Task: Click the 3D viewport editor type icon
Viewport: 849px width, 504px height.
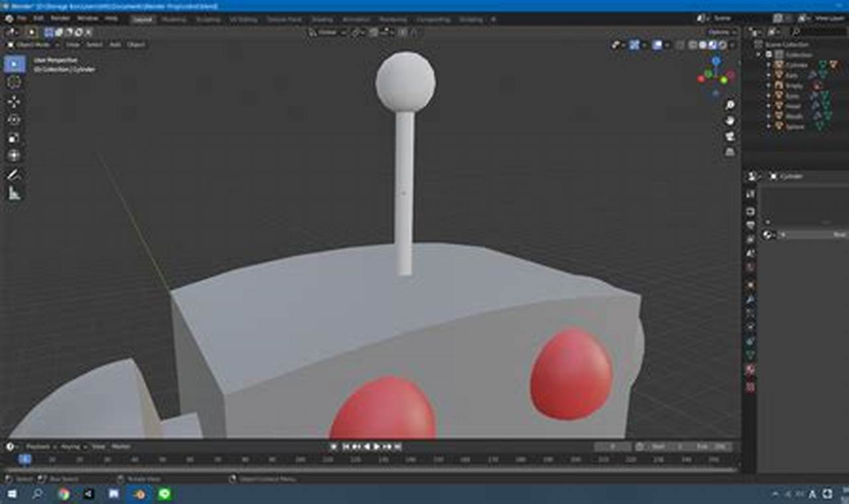Action: click(12, 31)
